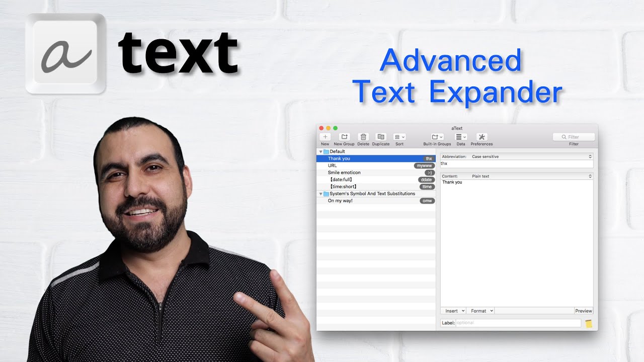Open the Plain text content dropdown
The height and width of the screenshot is (362, 644).
pos(531,176)
